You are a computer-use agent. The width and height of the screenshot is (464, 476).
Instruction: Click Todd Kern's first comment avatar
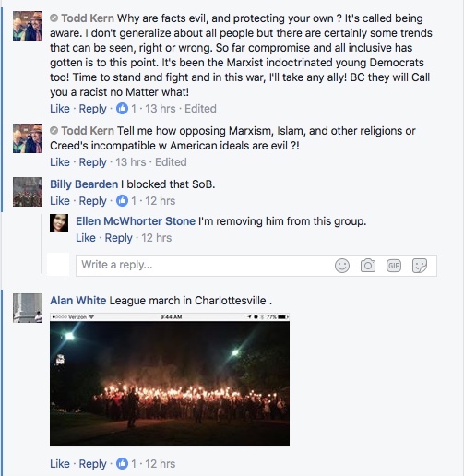28,26
